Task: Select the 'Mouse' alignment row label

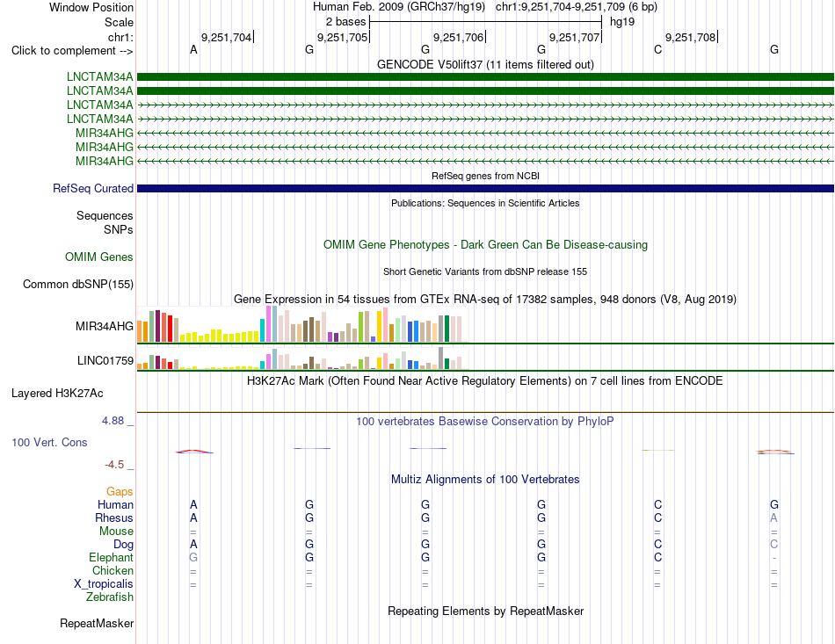Action: click(117, 532)
